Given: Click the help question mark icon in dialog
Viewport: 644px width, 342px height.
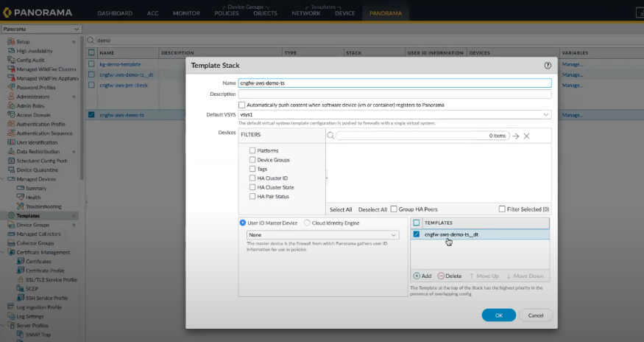Looking at the screenshot, I should click(x=548, y=66).
